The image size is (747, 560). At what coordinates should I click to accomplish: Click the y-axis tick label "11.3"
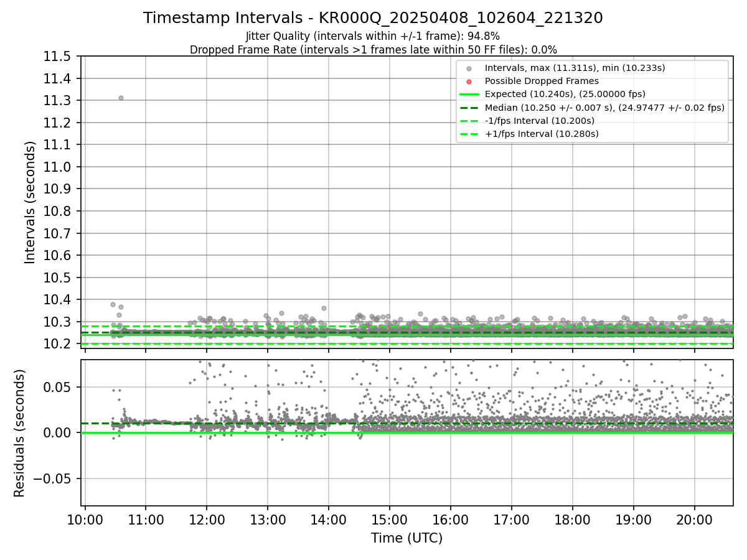pos(56,101)
